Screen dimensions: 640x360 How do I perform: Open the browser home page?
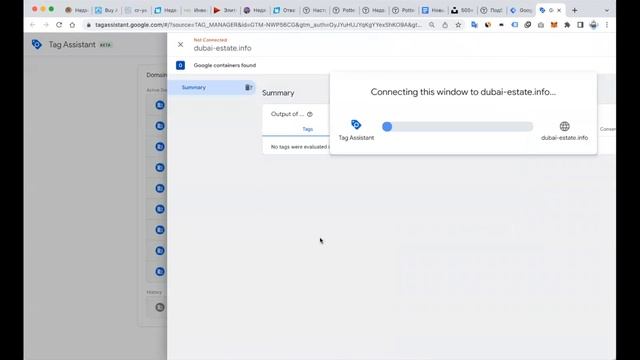(x=72, y=25)
